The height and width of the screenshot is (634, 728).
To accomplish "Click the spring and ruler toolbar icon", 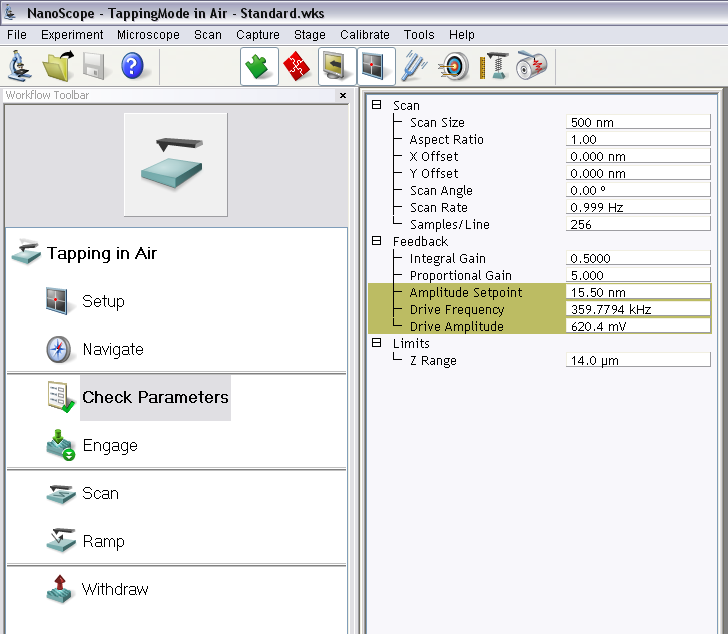I will (x=493, y=67).
